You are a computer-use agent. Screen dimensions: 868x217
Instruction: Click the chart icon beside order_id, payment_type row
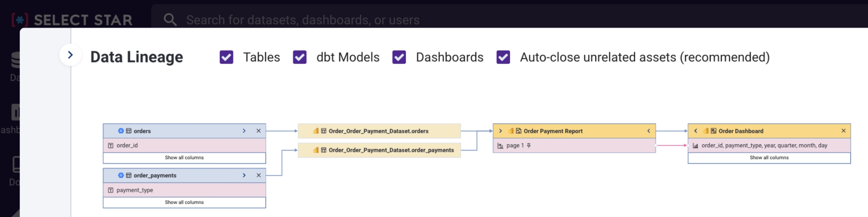[x=695, y=145]
